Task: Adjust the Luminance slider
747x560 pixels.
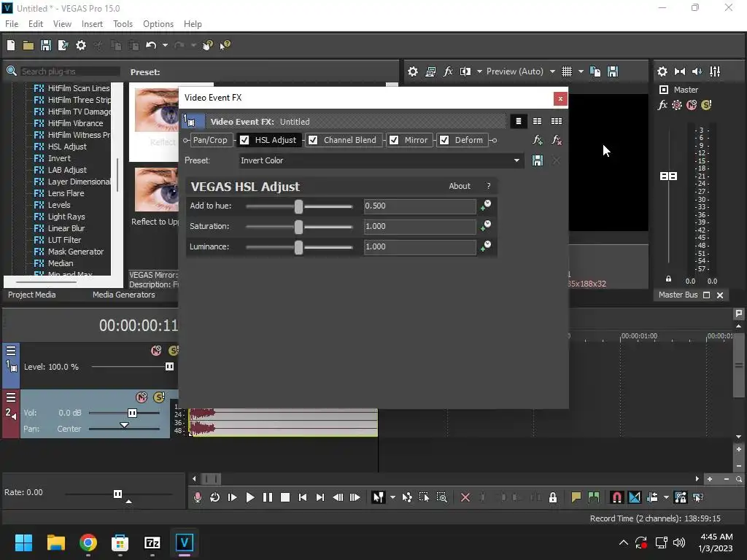Action: pyautogui.click(x=298, y=247)
